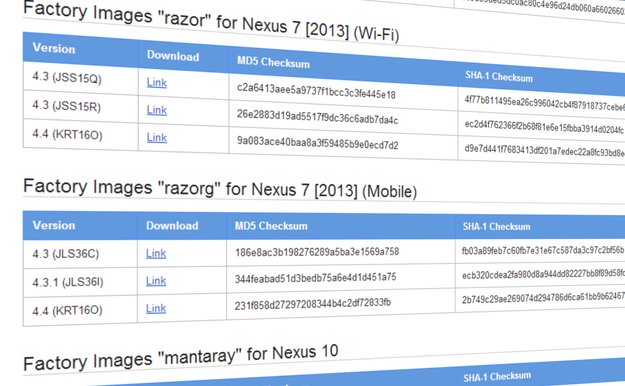
Task: Click Download header in razorg table
Action: (x=172, y=226)
